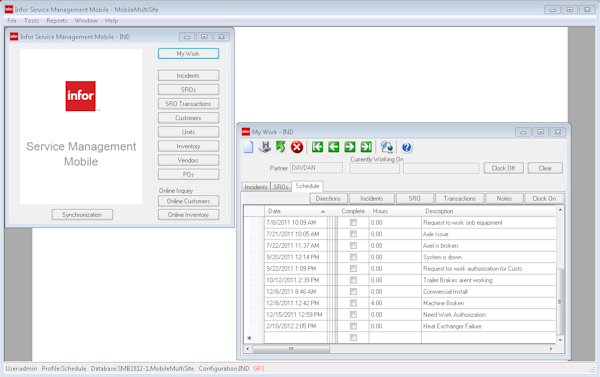The image size is (600, 377).
Task: Go to next record with green right arrow
Action: tap(350, 147)
